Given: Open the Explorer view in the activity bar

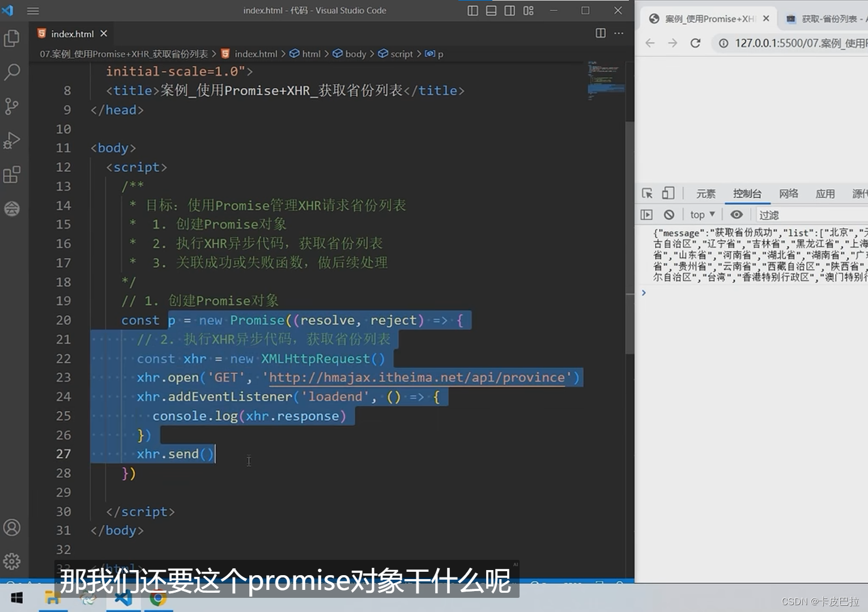Looking at the screenshot, I should pos(12,38).
